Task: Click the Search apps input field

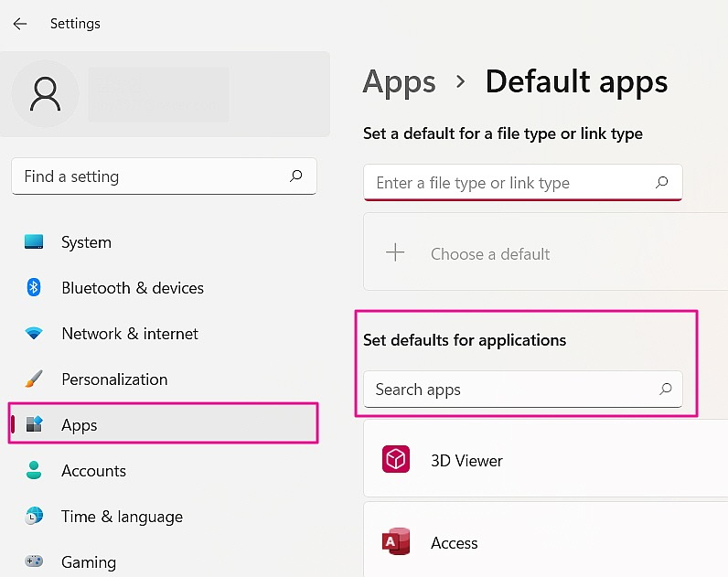Action: point(512,390)
